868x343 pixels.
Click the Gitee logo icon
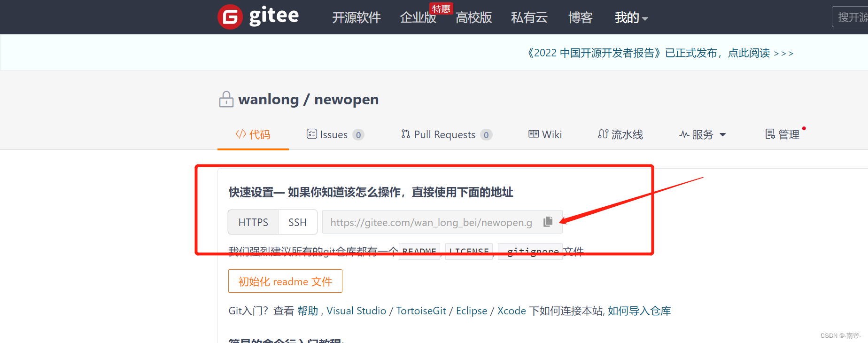230,17
